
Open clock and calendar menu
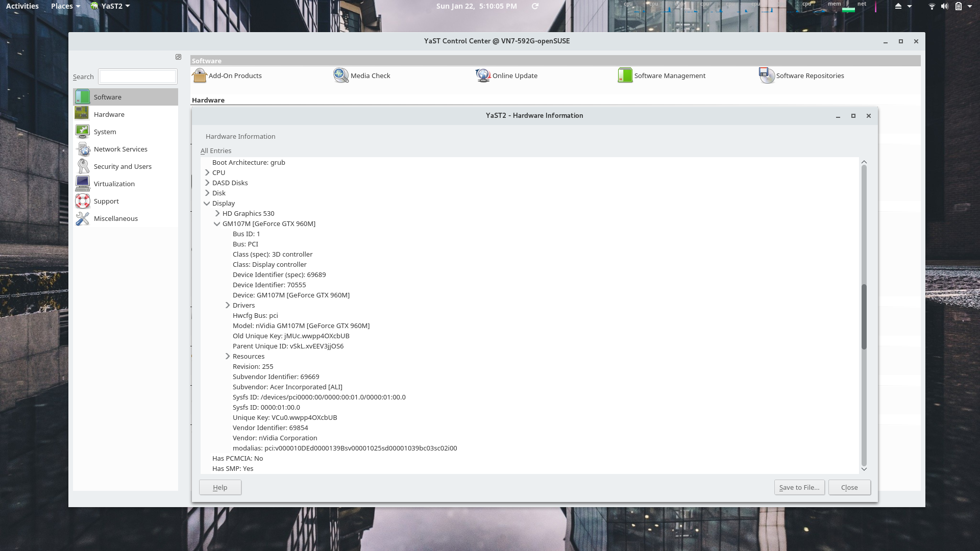[x=476, y=6]
